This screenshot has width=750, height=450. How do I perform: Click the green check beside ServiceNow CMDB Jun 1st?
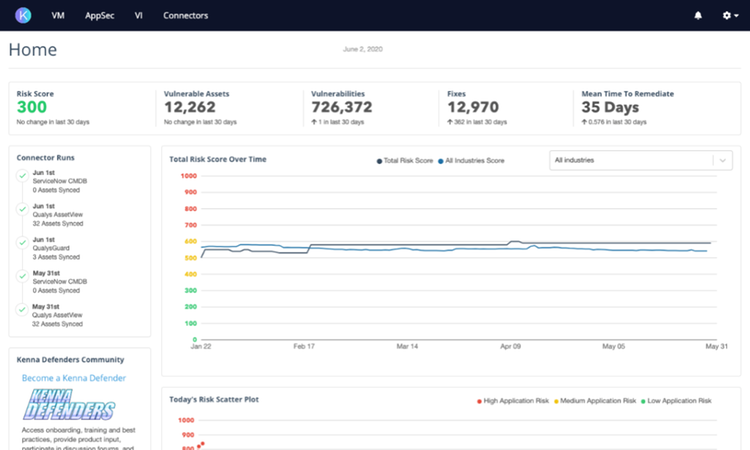[22, 176]
